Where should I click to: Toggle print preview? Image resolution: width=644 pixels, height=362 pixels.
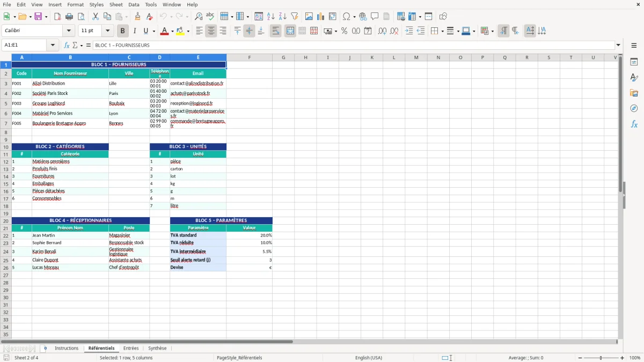[80, 17]
